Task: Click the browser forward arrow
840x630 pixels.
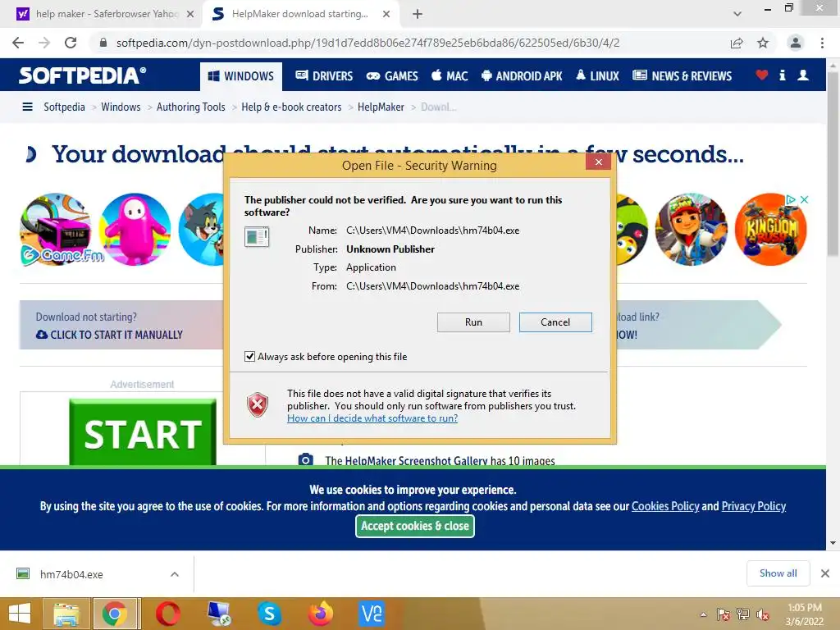Action: click(44, 43)
